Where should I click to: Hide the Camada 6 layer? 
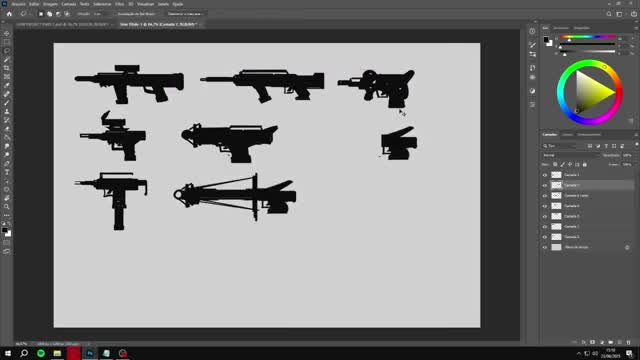[x=544, y=206]
